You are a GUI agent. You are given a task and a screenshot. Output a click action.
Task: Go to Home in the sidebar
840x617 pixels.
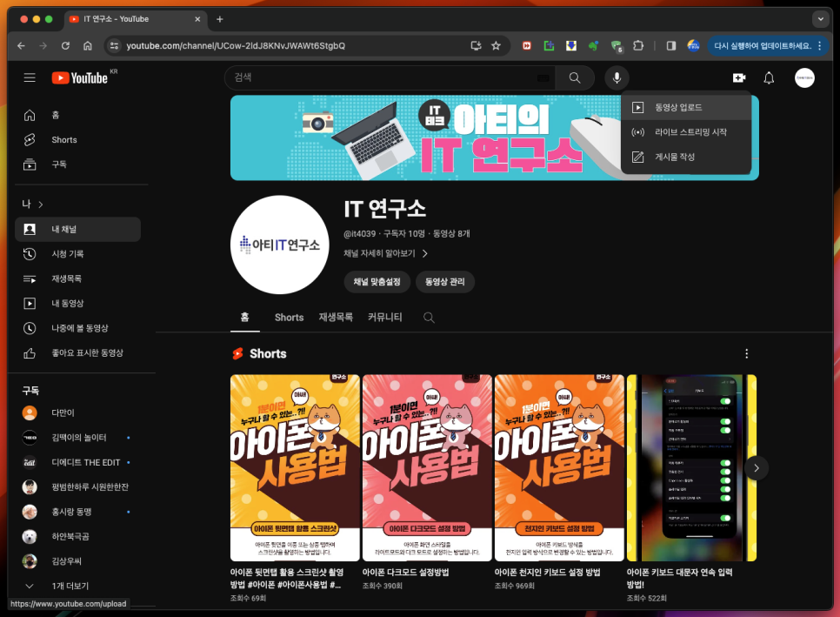pyautogui.click(x=78, y=115)
